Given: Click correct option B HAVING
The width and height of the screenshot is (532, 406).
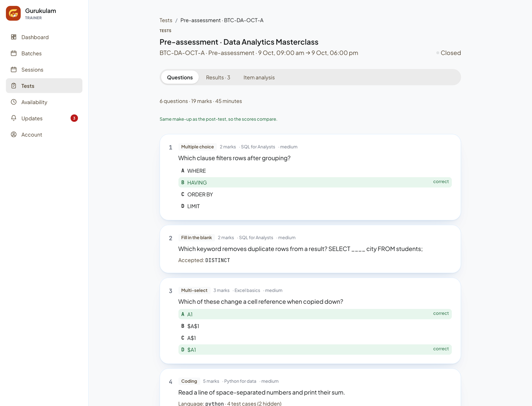Looking at the screenshot, I should click(315, 182).
